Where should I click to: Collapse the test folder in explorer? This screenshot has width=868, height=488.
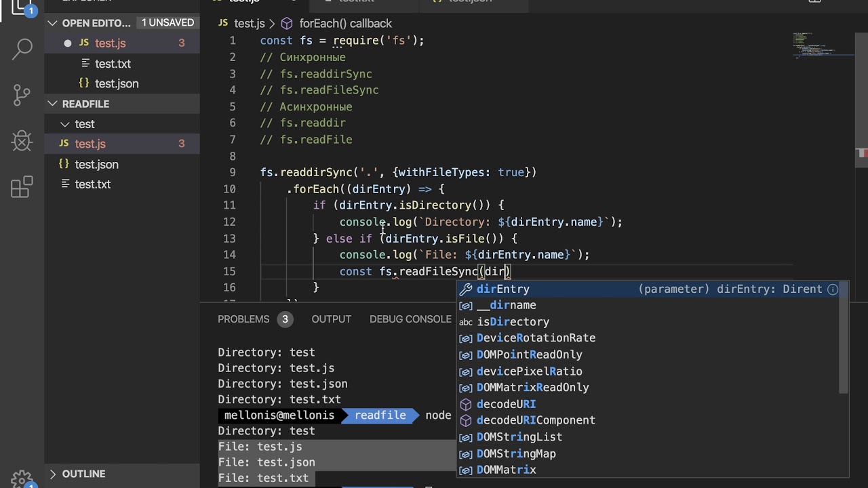pos(65,124)
